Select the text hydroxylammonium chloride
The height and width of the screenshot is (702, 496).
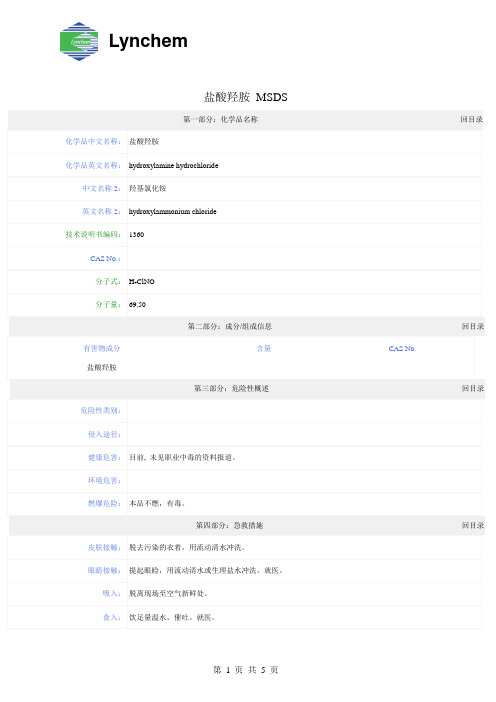172,211
